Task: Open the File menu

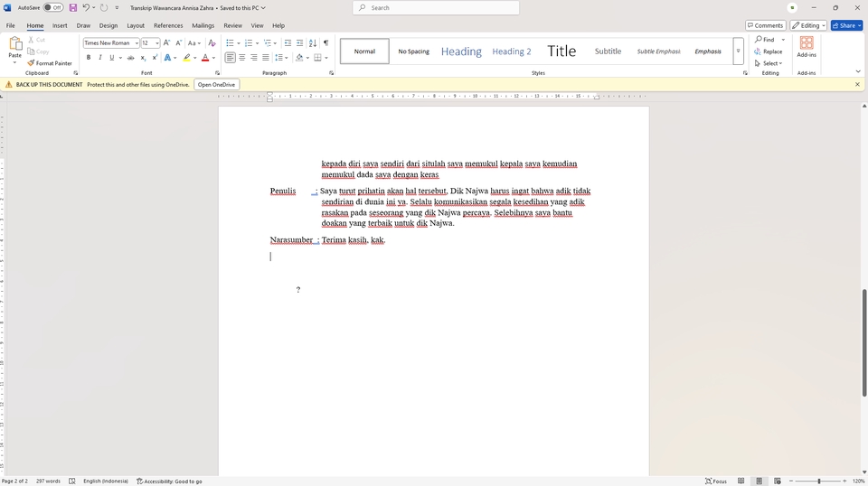Action: tap(11, 25)
